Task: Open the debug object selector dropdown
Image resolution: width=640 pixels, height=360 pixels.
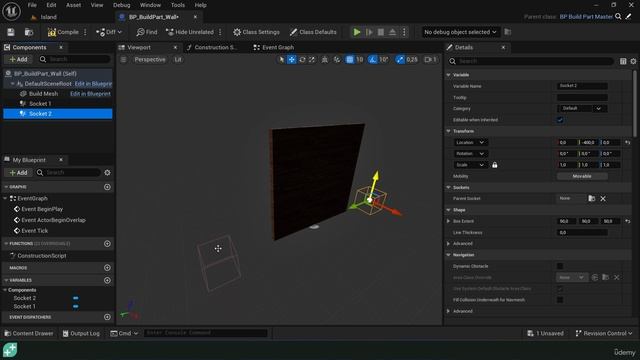Action: click(460, 32)
